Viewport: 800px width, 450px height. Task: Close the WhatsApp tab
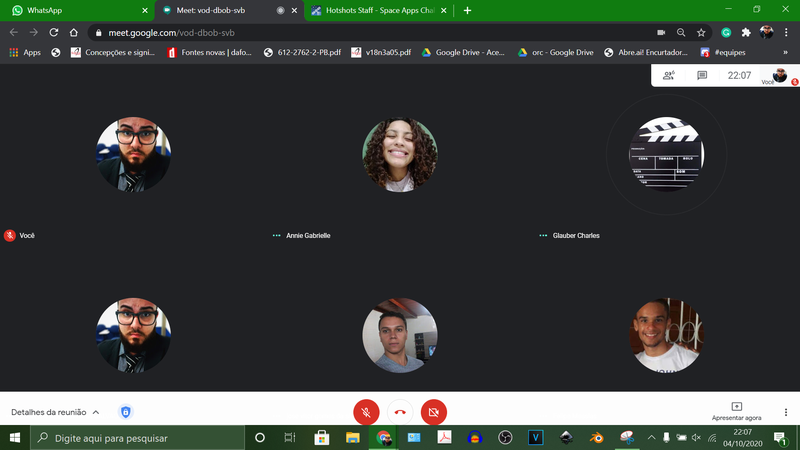(x=145, y=10)
